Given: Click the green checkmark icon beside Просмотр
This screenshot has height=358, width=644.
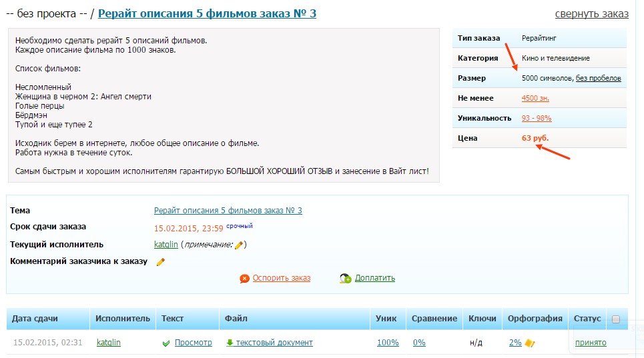Looking at the screenshot, I should pyautogui.click(x=166, y=343).
